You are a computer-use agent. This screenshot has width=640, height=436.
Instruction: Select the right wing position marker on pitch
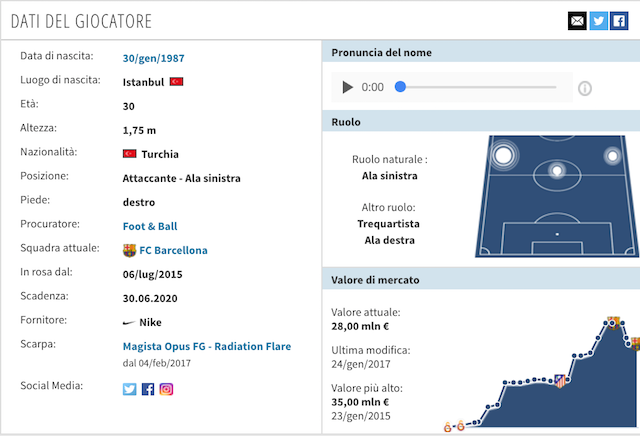pyautogui.click(x=612, y=156)
